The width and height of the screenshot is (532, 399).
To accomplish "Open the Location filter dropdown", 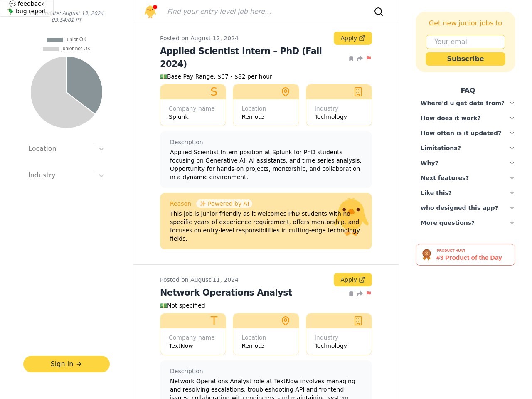I will pos(66,149).
